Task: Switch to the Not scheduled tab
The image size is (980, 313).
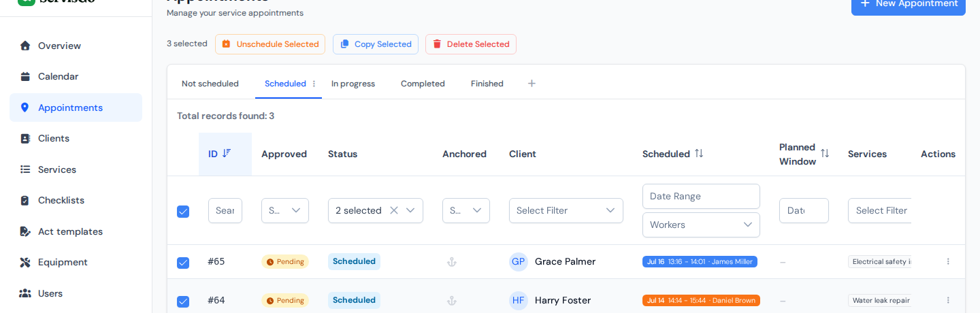Action: [210, 84]
